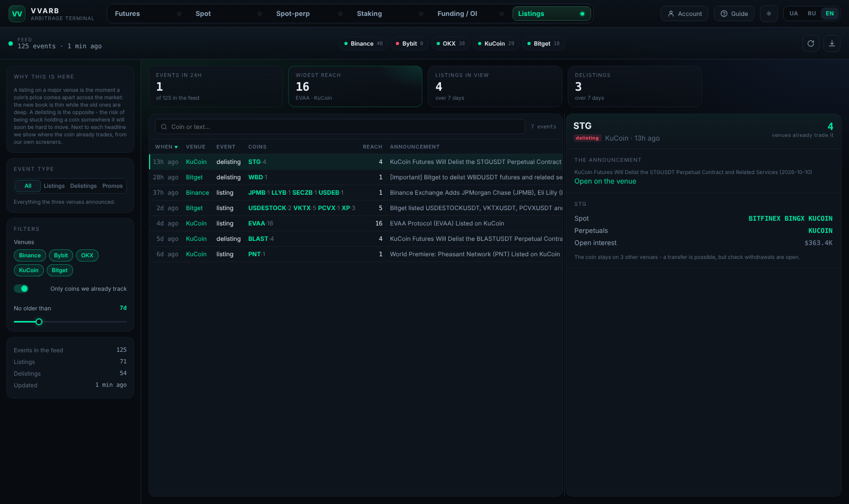Viewport: 849px width, 504px height.
Task: Click the Binance 40 status chip in header
Action: click(x=363, y=44)
